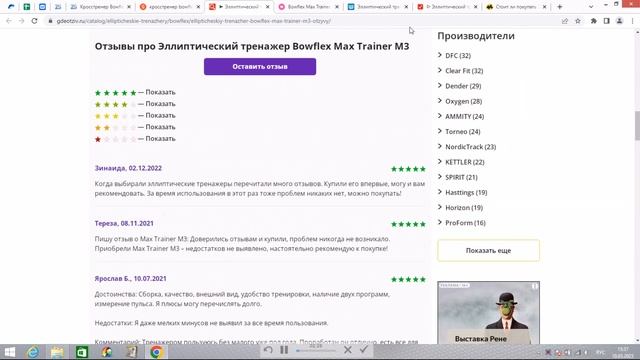This screenshot has width=640, height=360.
Task: Click the five-star rating on Зинаида's review
Action: [x=408, y=169]
